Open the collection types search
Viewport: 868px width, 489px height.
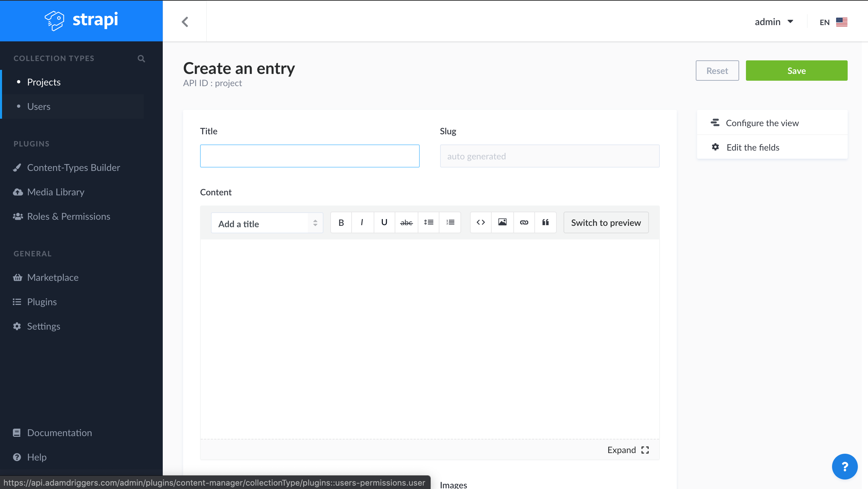(x=141, y=58)
